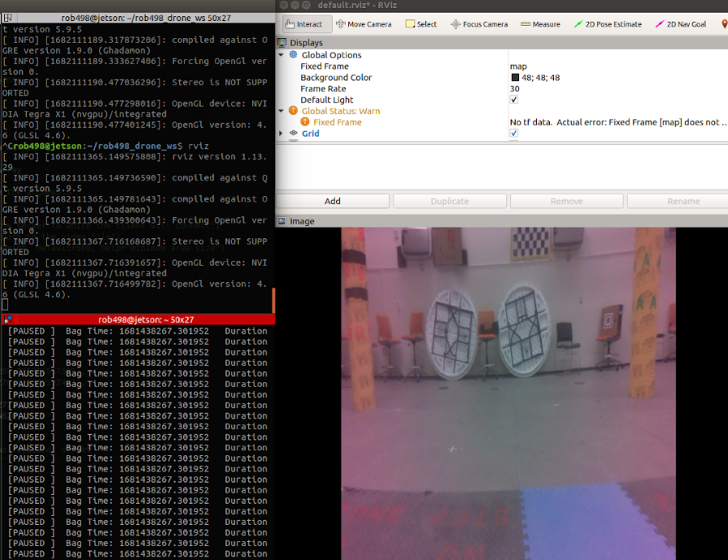Select the Interact tool
The width and height of the screenshot is (728, 560).
pos(306,24)
